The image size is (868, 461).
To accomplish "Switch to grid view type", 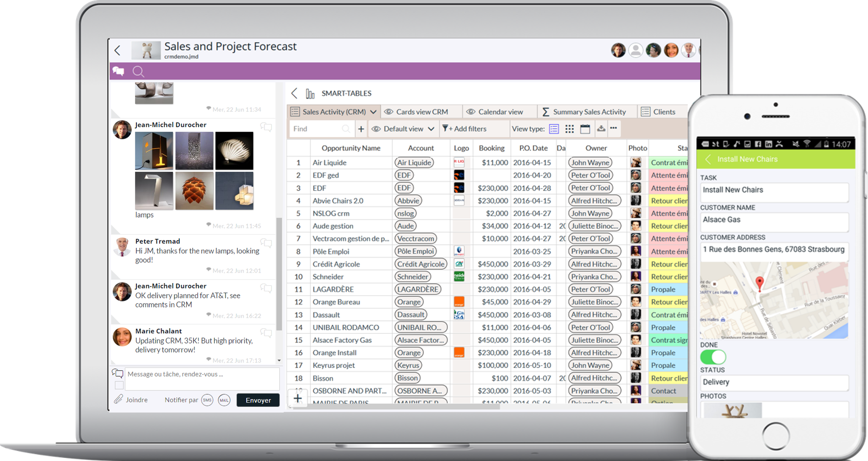I will click(570, 129).
